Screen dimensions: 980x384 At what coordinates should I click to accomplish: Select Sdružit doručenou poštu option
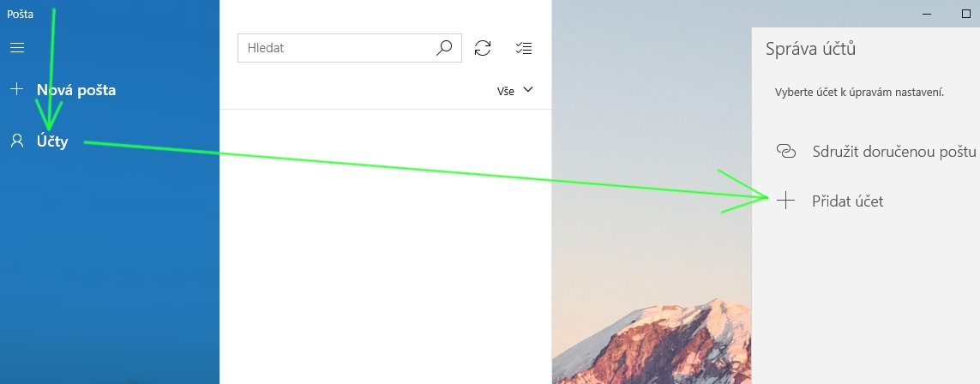[x=893, y=151]
